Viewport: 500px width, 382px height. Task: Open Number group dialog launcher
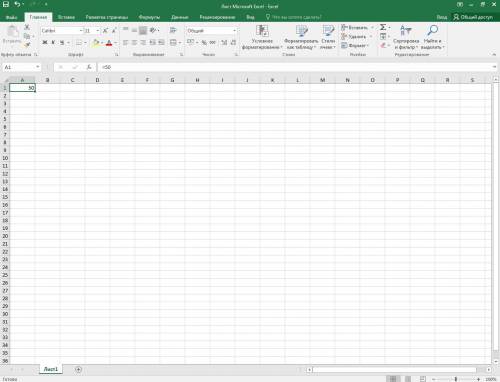pos(236,54)
